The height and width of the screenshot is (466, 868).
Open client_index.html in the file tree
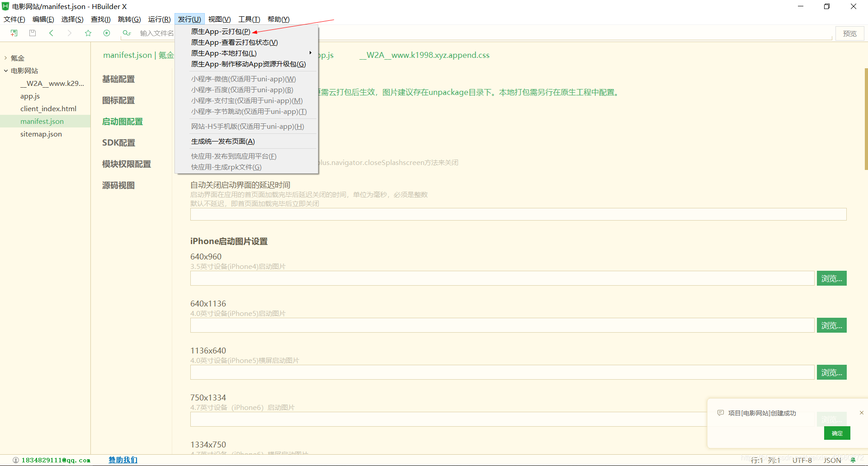[x=48, y=108]
